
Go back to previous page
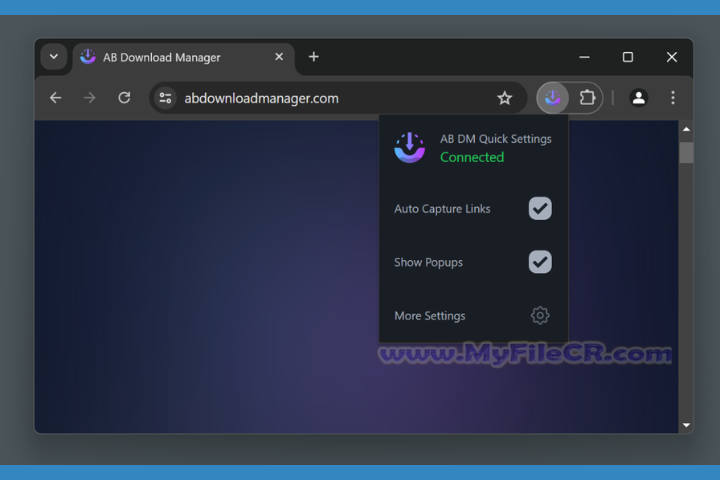[x=56, y=98]
